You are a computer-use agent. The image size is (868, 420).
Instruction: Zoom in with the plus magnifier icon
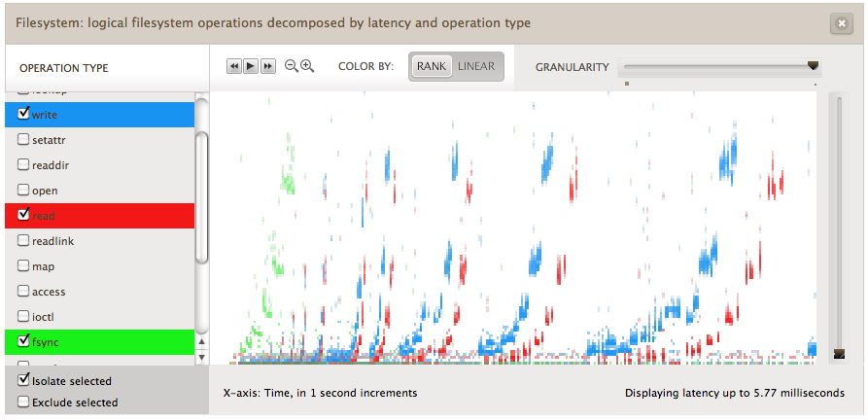pos(307,66)
